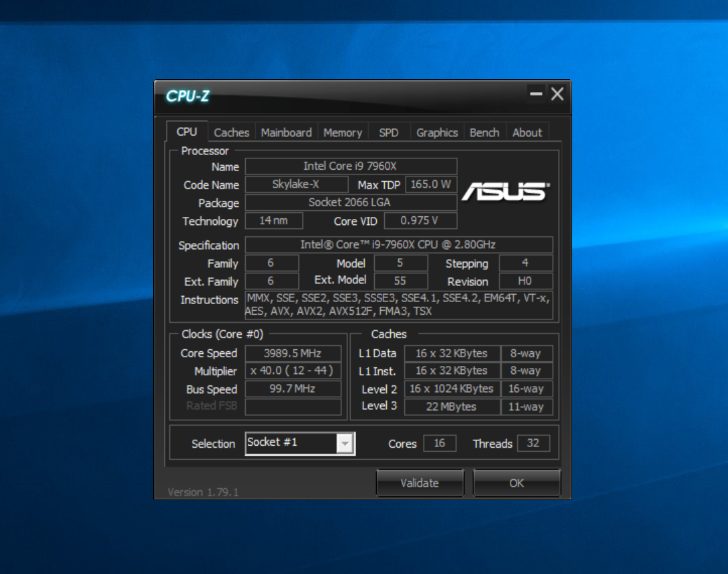Click the instructions list starting with MMX
Image resolution: width=728 pixels, height=574 pixels.
(x=399, y=305)
